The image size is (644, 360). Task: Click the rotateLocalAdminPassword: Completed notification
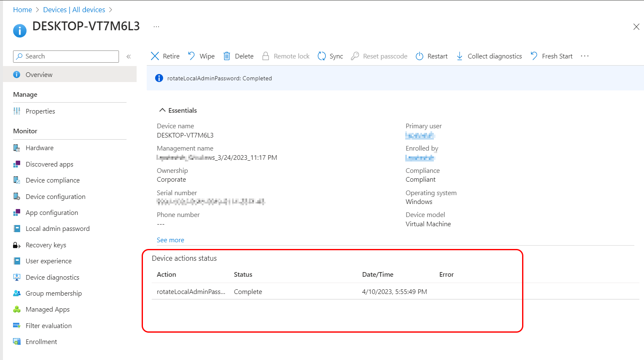point(219,78)
